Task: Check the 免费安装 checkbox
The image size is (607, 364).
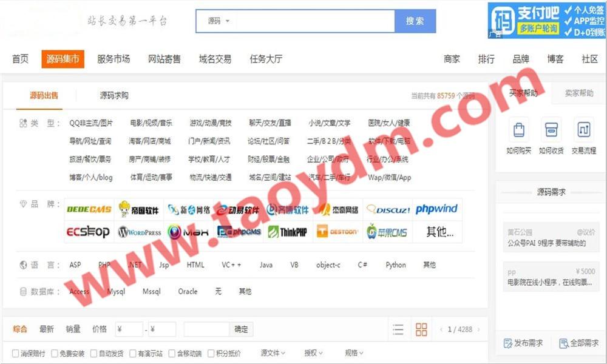Action: (55, 353)
